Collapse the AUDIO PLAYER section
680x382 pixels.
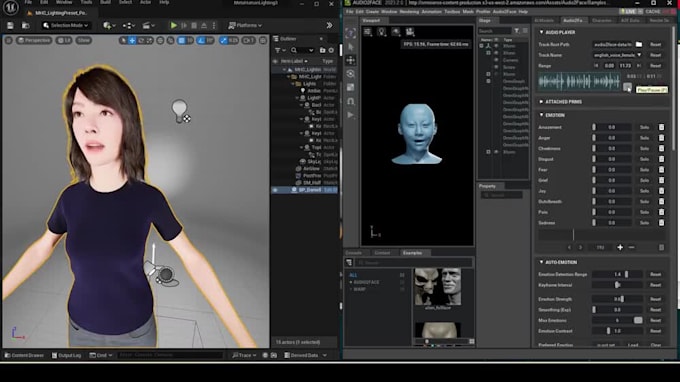[x=541, y=32]
